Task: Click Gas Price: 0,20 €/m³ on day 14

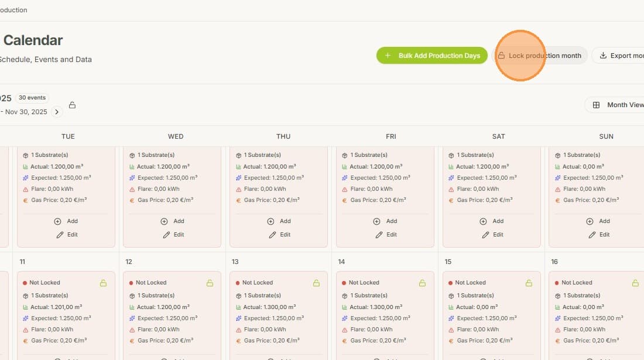Action: (378, 340)
